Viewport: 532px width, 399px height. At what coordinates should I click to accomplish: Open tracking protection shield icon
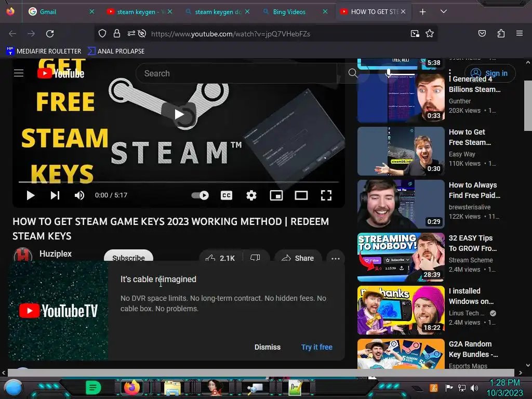pos(102,34)
